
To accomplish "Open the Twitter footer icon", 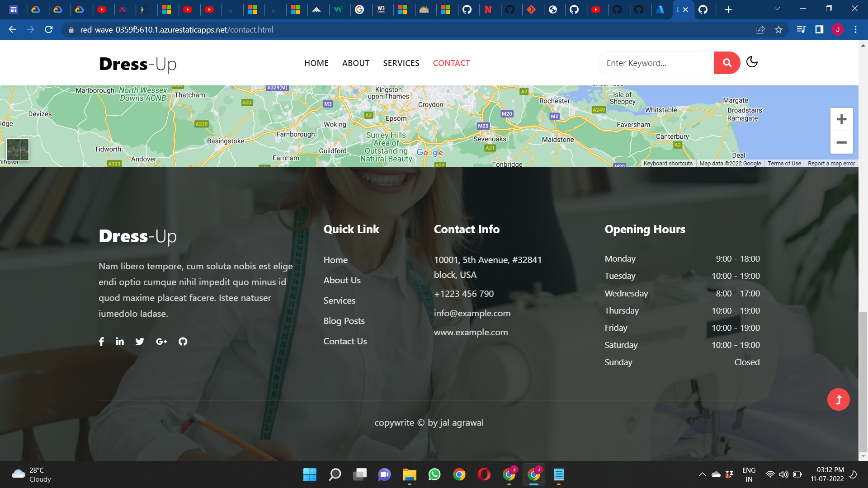I will point(140,342).
